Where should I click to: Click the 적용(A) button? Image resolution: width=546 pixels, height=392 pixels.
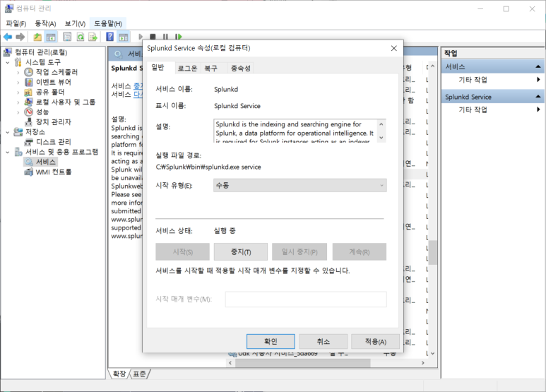pos(375,342)
